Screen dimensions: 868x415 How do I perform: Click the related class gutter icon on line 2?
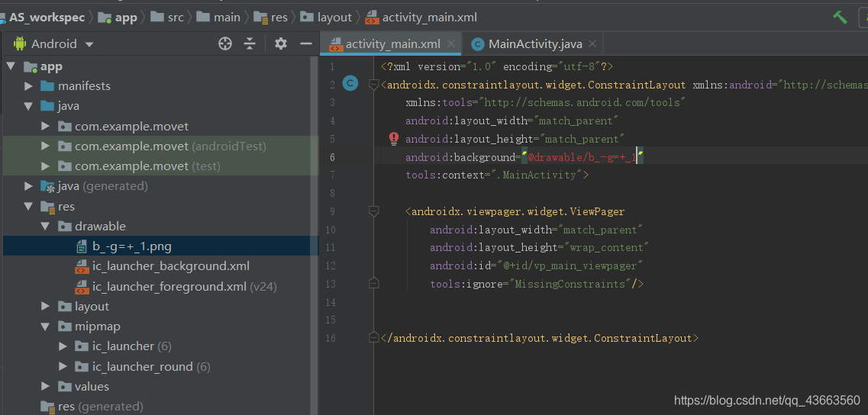click(x=350, y=84)
